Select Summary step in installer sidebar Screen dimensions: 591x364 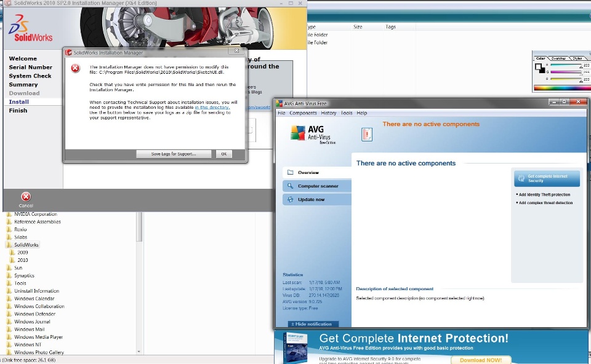(23, 85)
